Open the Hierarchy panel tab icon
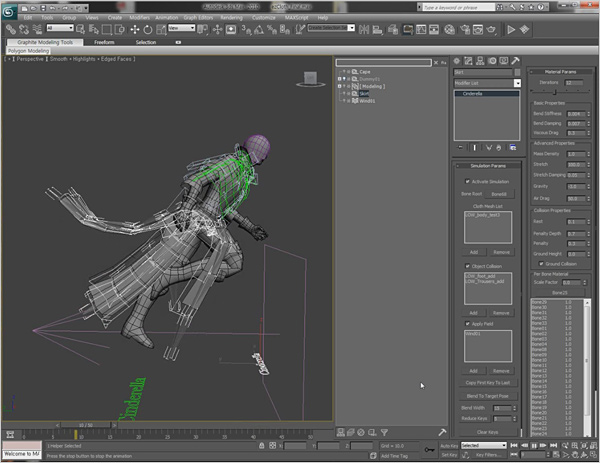The width and height of the screenshot is (600, 463). [x=480, y=61]
